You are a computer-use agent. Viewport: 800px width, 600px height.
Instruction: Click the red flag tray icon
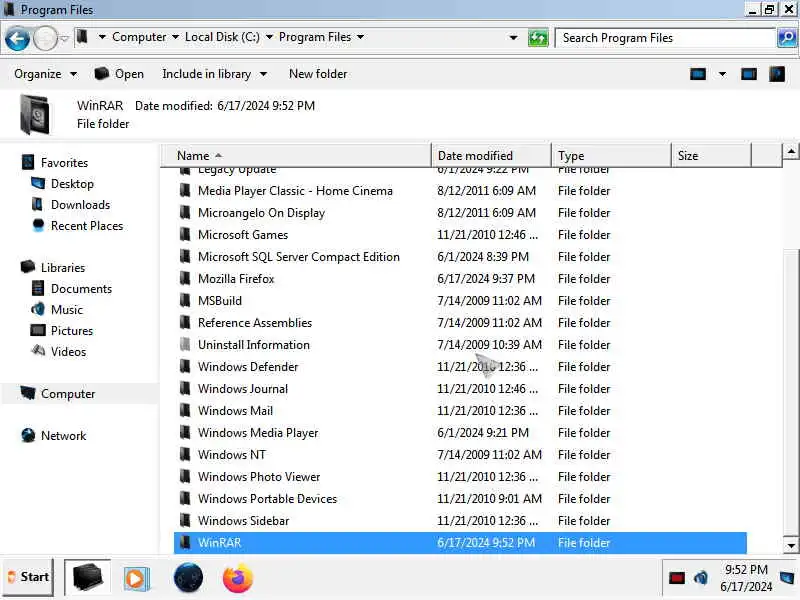(677, 578)
